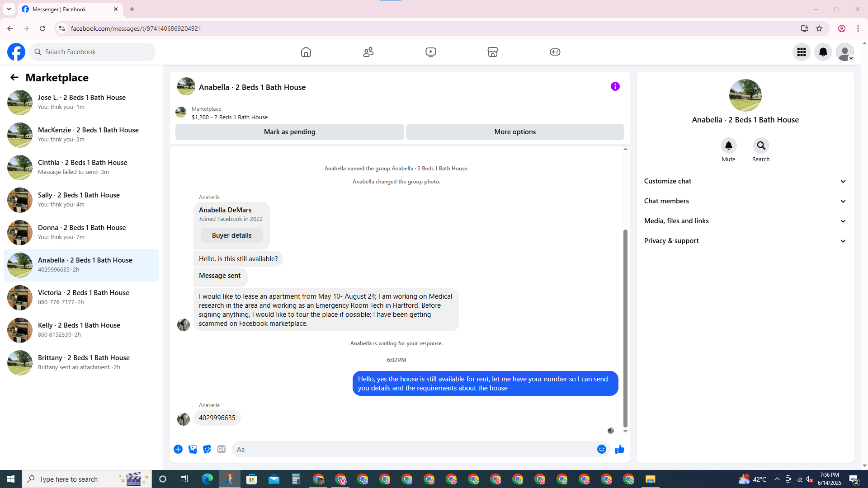Open Windows notification center
Screen dimensions: 868x488
click(854, 479)
